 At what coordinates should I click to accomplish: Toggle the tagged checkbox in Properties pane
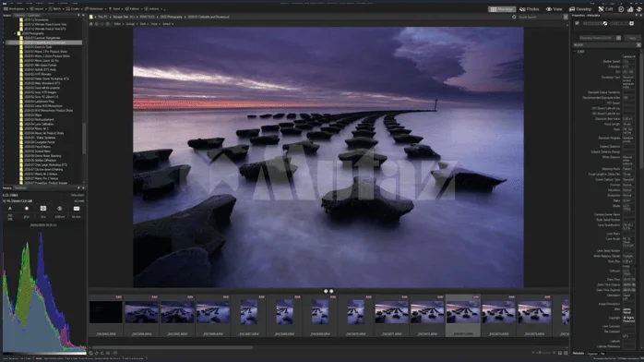pyautogui.click(x=577, y=23)
